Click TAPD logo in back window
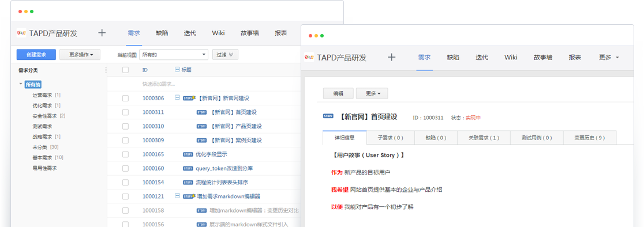This screenshot has height=227, width=644. [x=21, y=33]
